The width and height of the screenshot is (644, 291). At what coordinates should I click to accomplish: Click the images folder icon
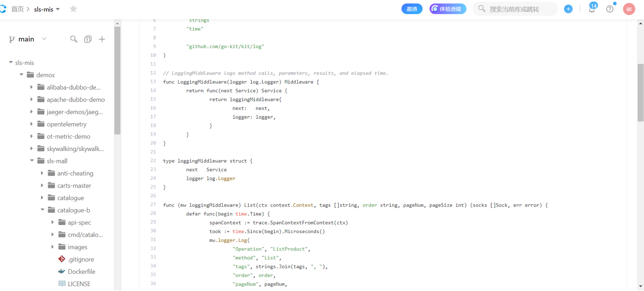coord(61,247)
